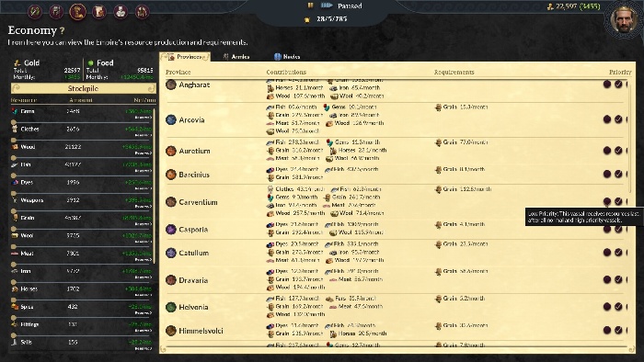Open the ruler portrait in top corner

click(x=623, y=19)
